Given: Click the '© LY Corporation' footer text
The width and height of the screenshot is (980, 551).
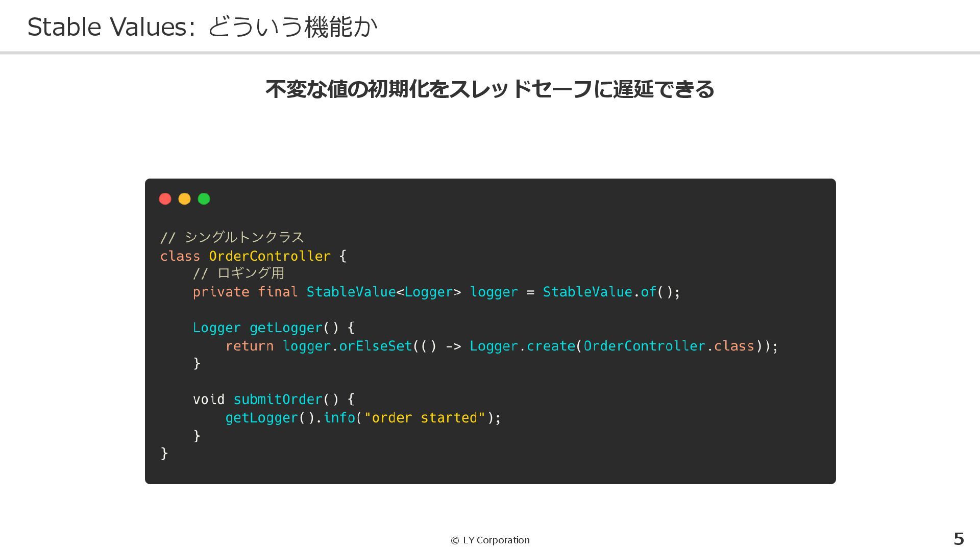Looking at the screenshot, I should click(490, 540).
